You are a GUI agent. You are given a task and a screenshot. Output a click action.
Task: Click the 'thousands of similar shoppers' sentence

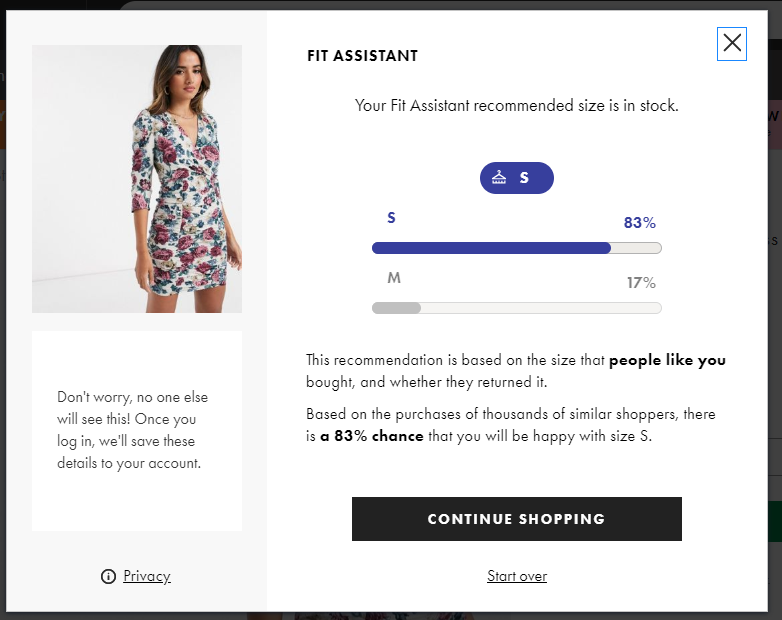pyautogui.click(x=511, y=414)
